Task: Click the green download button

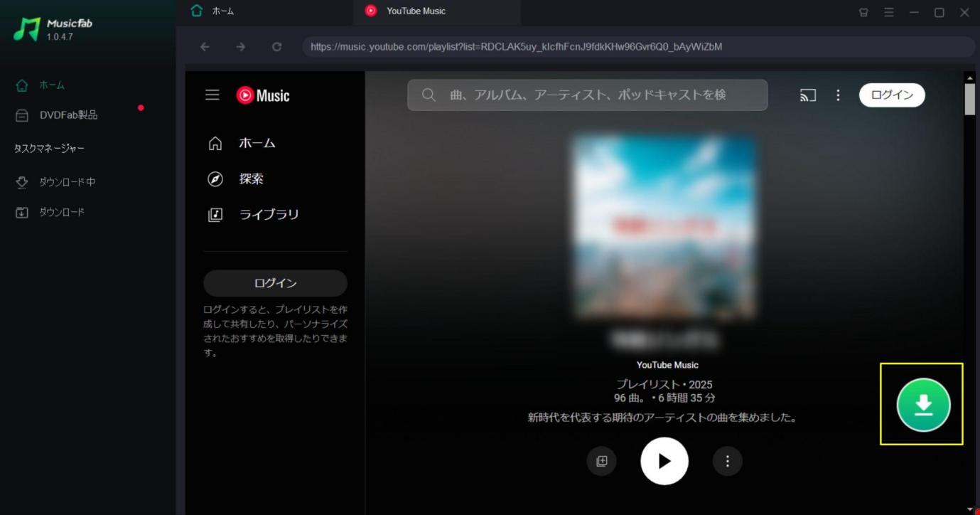Action: [923, 405]
